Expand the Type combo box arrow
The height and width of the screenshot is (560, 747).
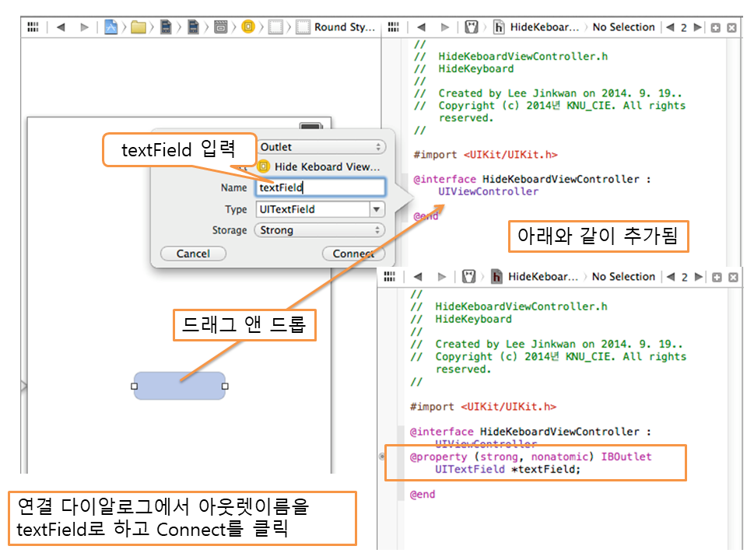point(377,209)
